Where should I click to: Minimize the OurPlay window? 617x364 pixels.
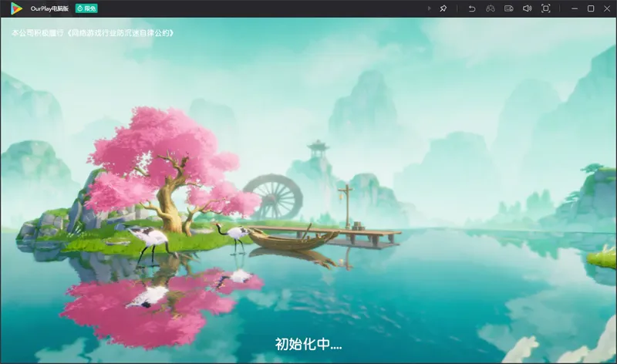pos(574,8)
